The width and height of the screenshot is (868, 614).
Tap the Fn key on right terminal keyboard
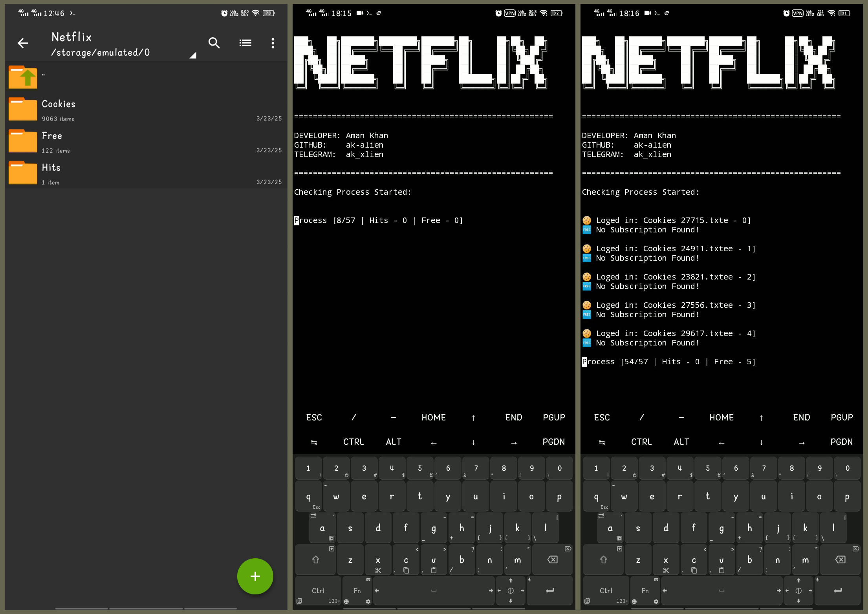[x=645, y=590]
